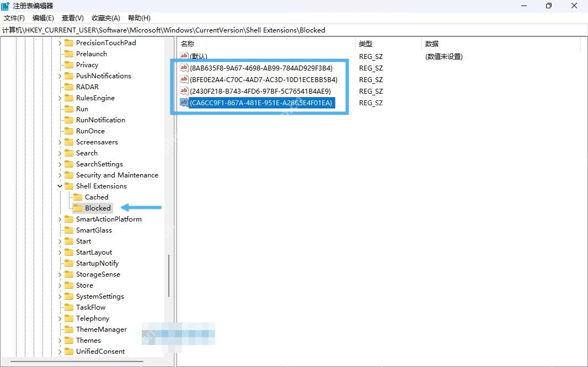This screenshot has height=367, width=588.
Task: Click the (数值未设置) data cell
Action: (x=443, y=57)
